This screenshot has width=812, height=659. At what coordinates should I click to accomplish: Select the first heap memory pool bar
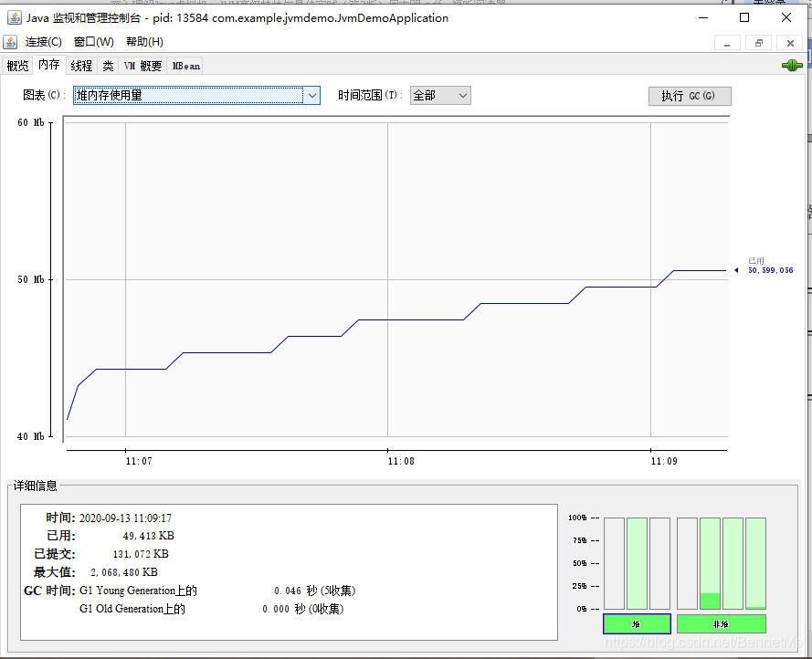click(x=614, y=563)
